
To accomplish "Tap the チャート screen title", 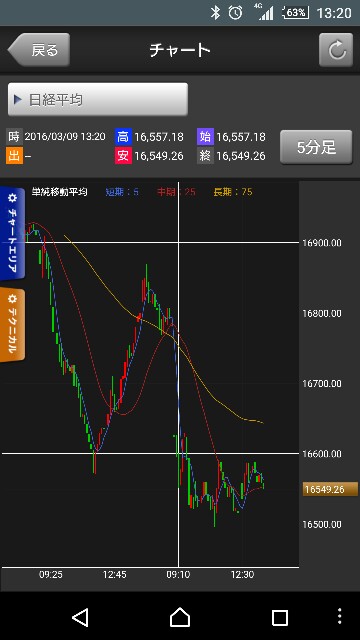I will [180, 50].
